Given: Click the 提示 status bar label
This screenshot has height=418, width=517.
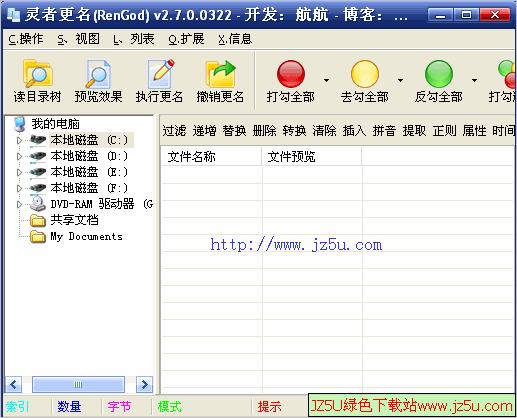Looking at the screenshot, I should pyautogui.click(x=269, y=407).
